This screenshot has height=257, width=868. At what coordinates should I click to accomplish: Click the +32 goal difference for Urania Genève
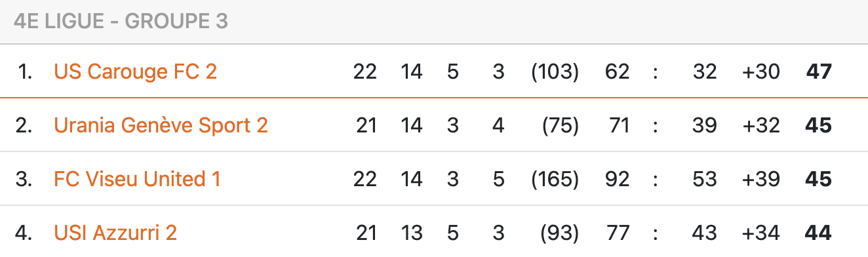tap(761, 125)
